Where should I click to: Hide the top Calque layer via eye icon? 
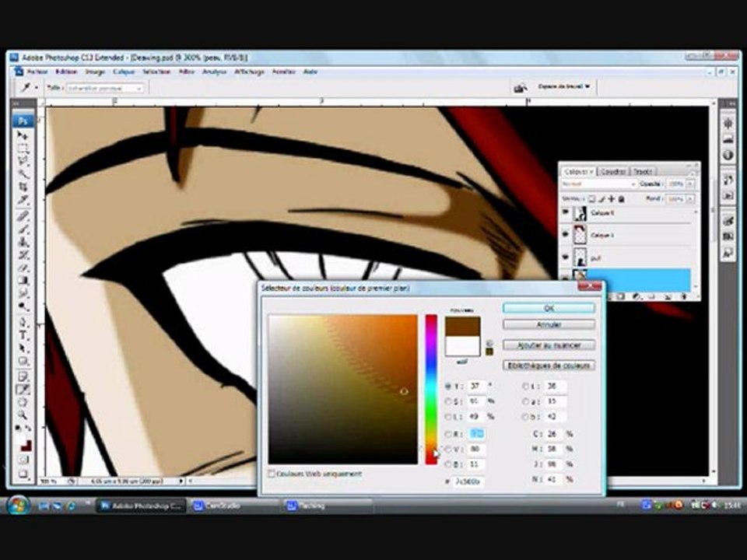point(566,213)
